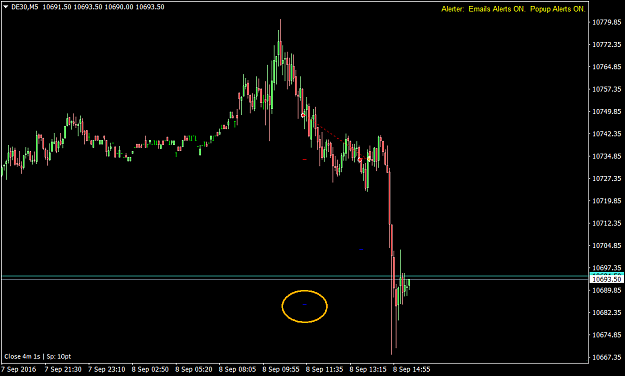Image resolution: width=625 pixels, height=376 pixels.
Task: Click the small red dash marker below 8 Sep 09:55 candles
Action: tap(305, 159)
